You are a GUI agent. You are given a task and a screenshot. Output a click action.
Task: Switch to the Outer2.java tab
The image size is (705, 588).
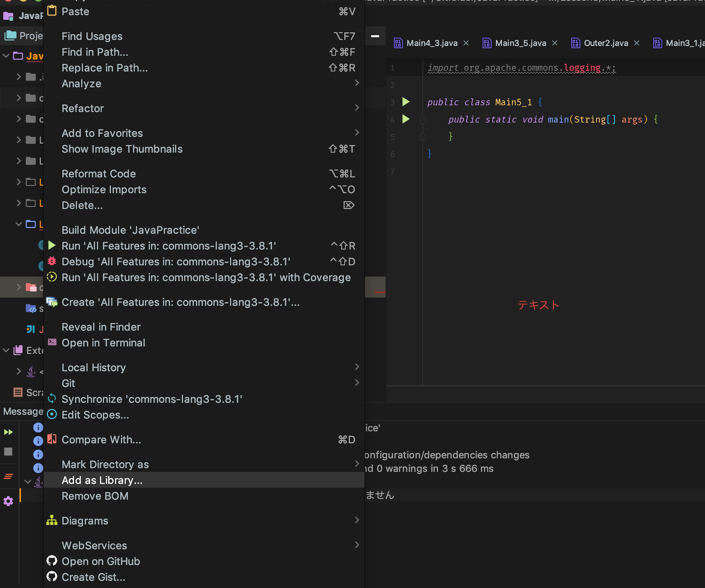(x=606, y=43)
